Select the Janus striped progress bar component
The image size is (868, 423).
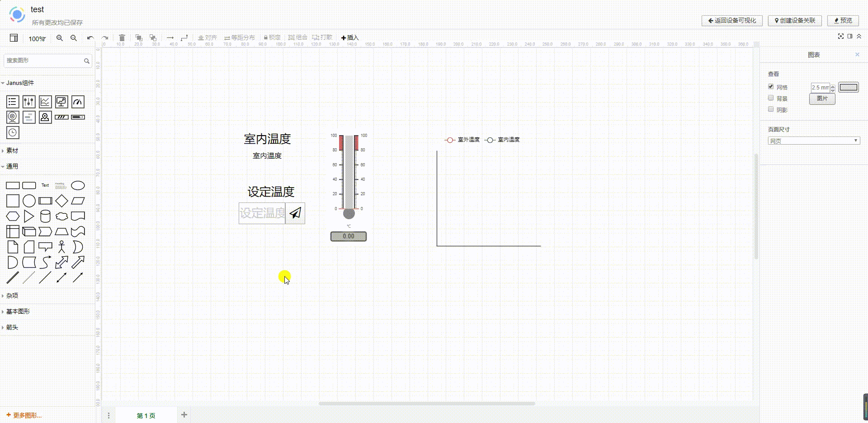pos(61,117)
